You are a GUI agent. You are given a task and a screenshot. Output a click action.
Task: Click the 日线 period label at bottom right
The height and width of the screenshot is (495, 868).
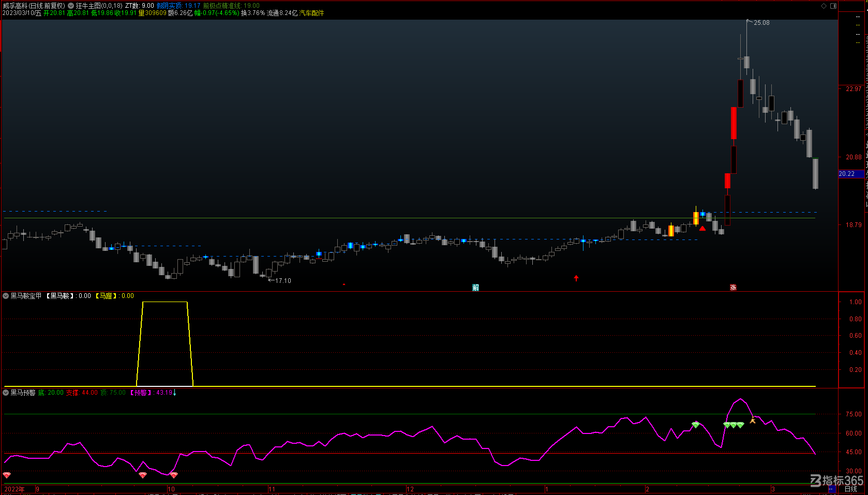point(850,489)
